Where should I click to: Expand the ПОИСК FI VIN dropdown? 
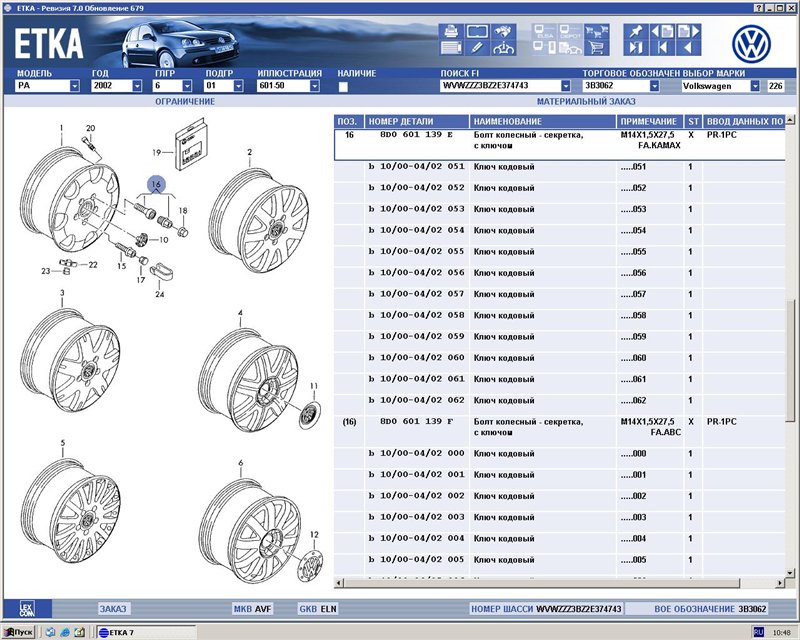tap(565, 86)
